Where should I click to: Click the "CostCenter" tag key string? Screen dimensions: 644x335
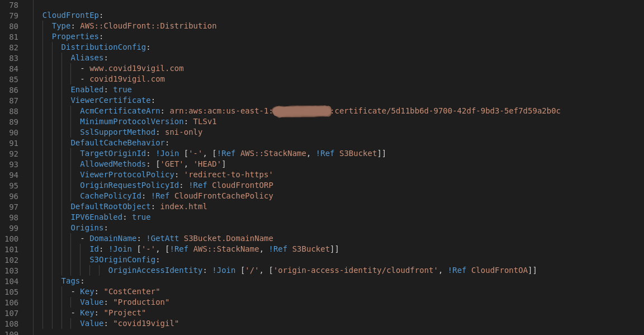tap(132, 292)
